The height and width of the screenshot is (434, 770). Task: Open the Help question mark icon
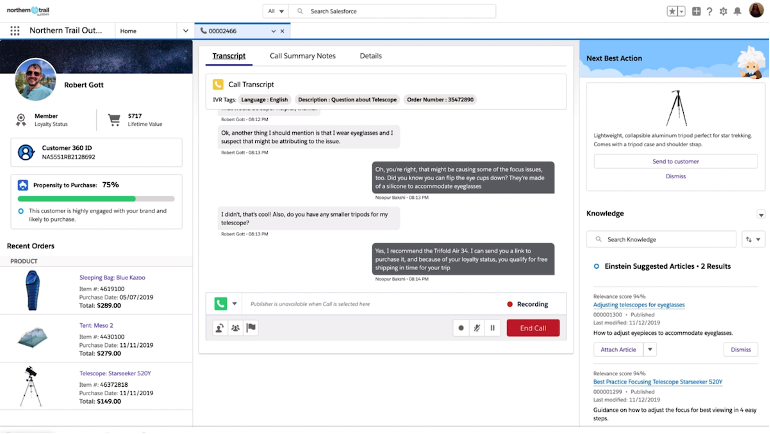pos(710,11)
